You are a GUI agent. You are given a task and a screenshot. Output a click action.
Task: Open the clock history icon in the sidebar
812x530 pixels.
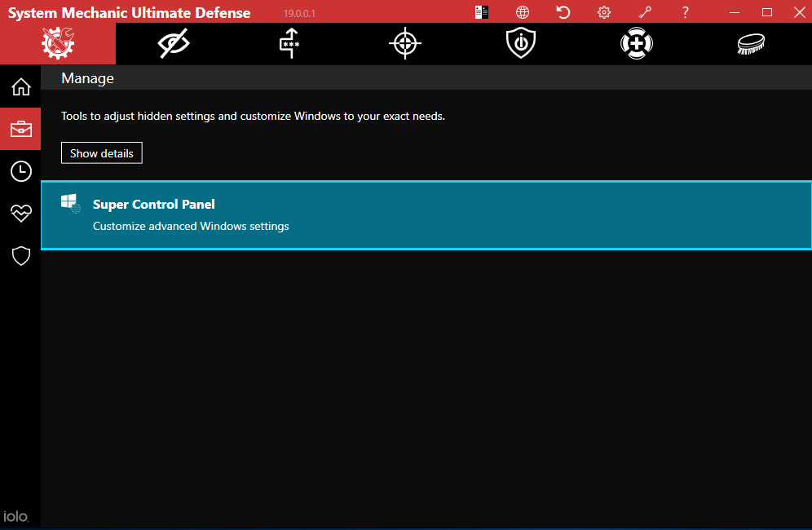click(x=20, y=171)
